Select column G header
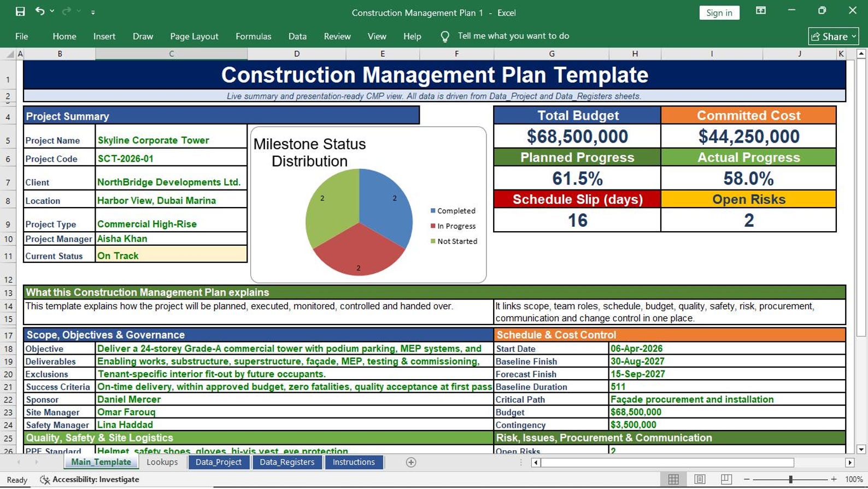This screenshot has height=489, width=868. coord(552,54)
